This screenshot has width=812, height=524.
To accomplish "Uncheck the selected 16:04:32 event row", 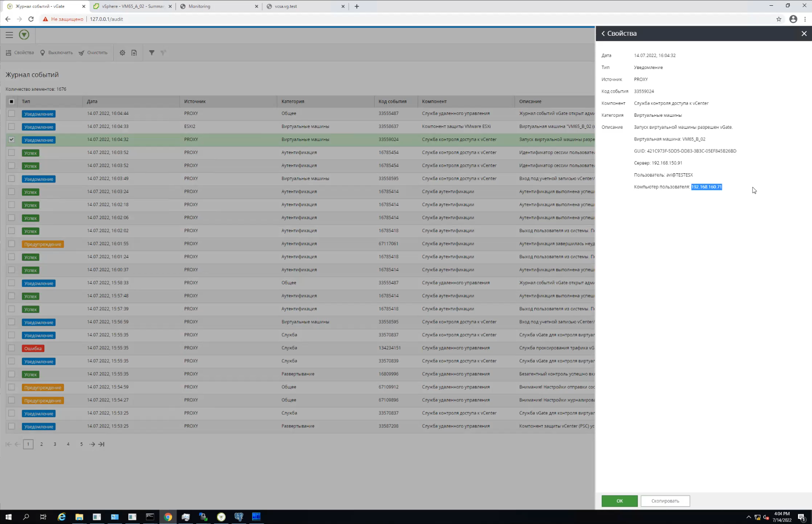I will pyautogui.click(x=12, y=139).
